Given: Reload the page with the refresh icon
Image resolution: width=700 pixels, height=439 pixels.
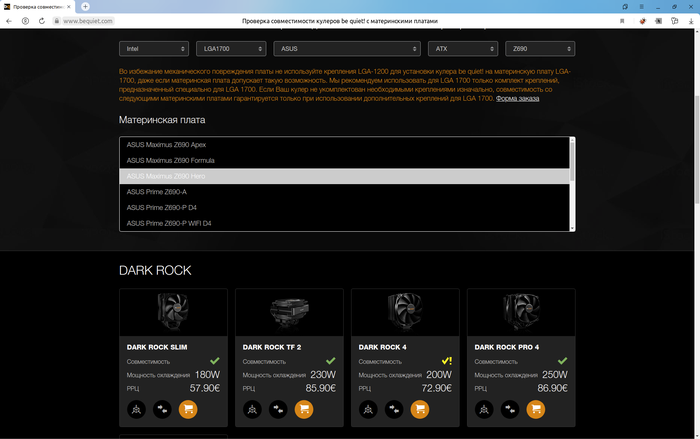Looking at the screenshot, I should click(42, 21).
